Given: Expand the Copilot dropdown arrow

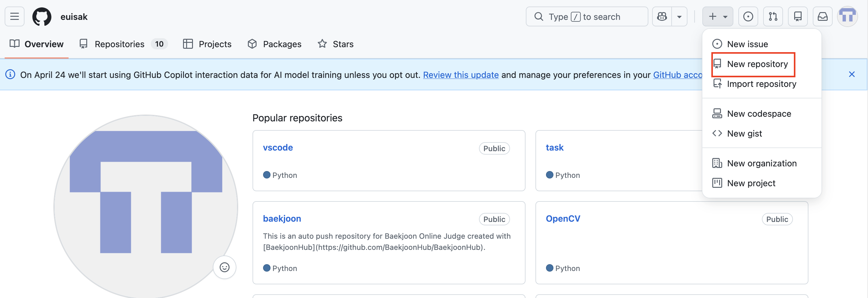Looking at the screenshot, I should pos(679,16).
